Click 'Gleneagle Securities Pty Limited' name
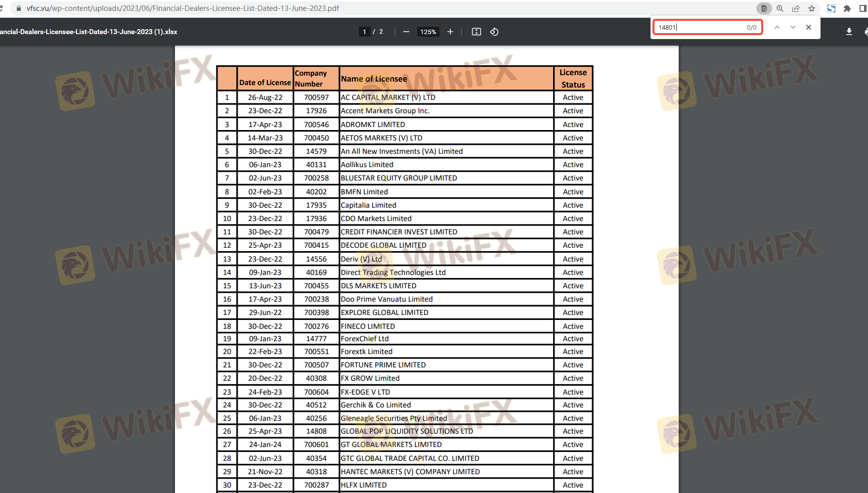 point(394,418)
